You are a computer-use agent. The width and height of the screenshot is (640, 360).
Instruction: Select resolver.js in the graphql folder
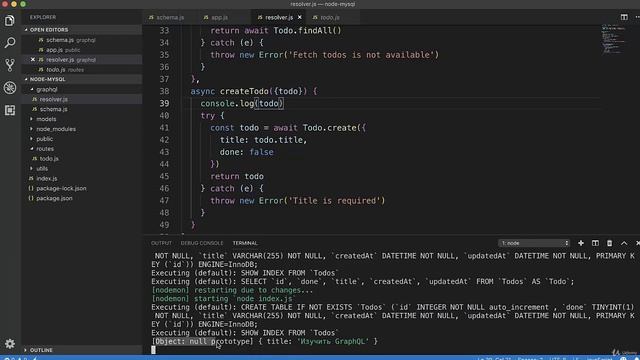82,99
